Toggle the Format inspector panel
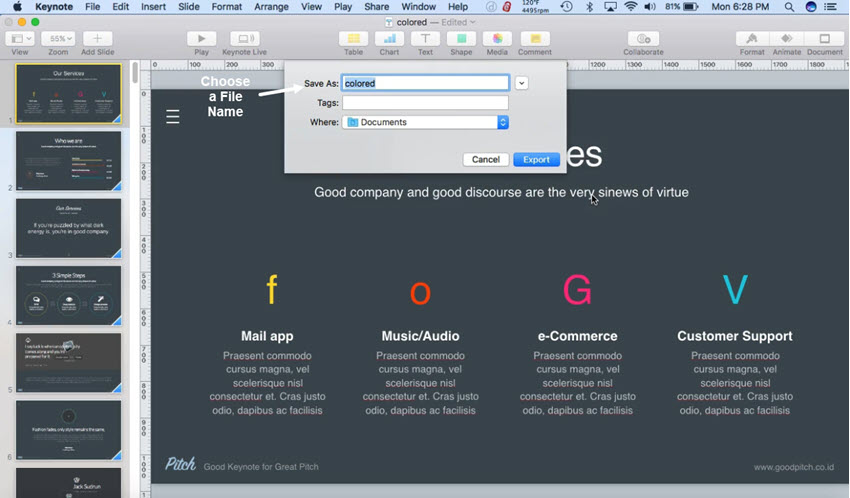The height and width of the screenshot is (498, 850). pos(751,38)
